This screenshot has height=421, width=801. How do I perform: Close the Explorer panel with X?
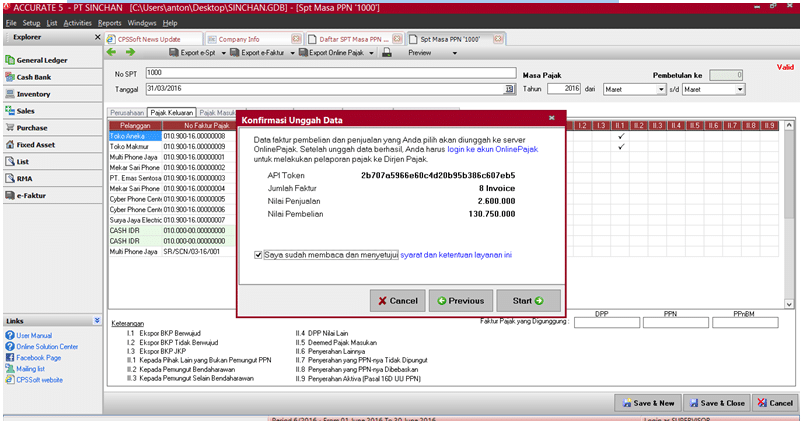point(96,37)
